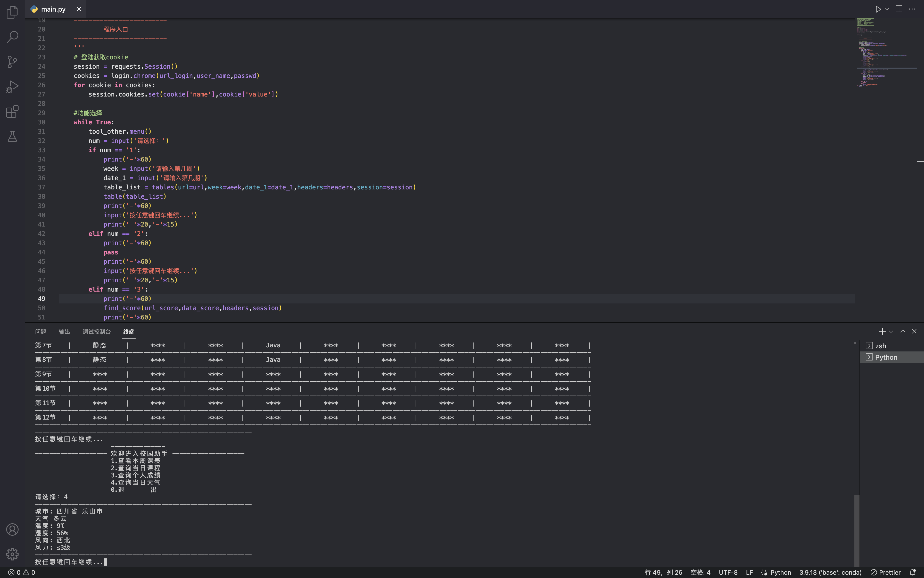The height and width of the screenshot is (578, 924).
Task: Open the Search view in activity bar
Action: (12, 37)
